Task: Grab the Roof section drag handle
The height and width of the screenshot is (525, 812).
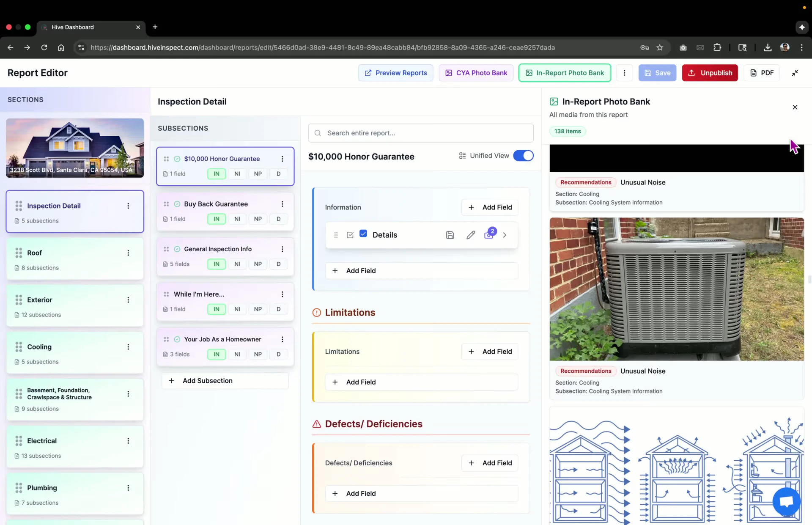Action: 19,253
